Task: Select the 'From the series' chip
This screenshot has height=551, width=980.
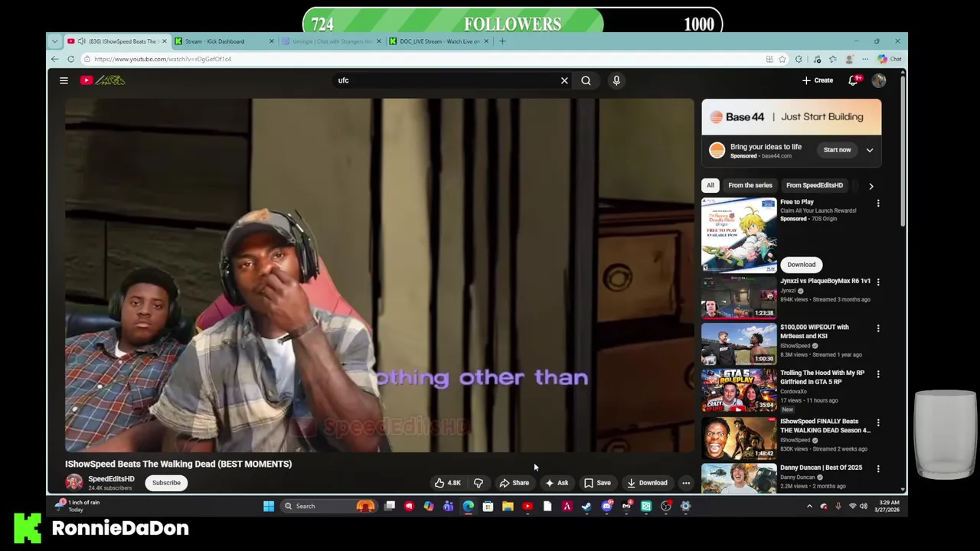Action: (750, 185)
